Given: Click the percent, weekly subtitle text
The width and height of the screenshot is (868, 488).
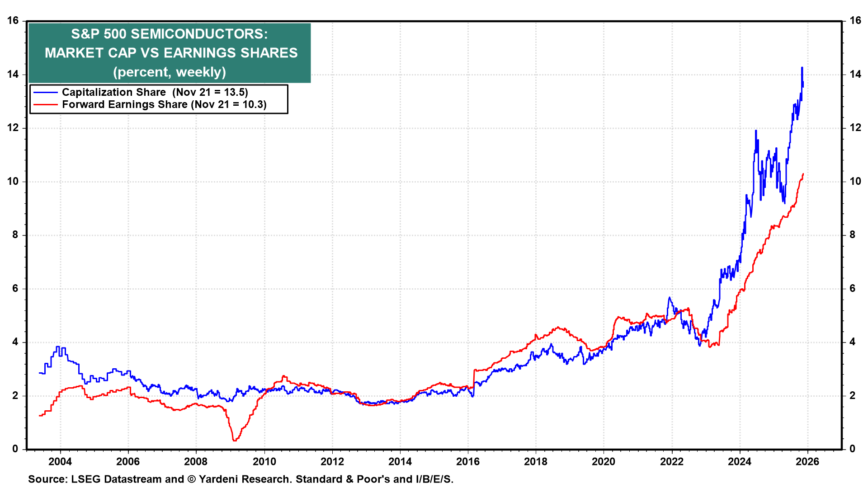Looking at the screenshot, I should [x=170, y=72].
